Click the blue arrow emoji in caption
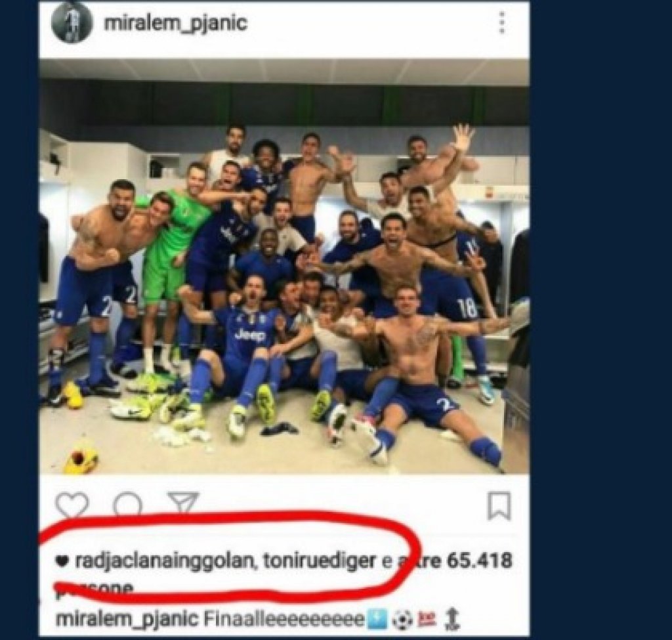The height and width of the screenshot is (640, 672). point(377,620)
